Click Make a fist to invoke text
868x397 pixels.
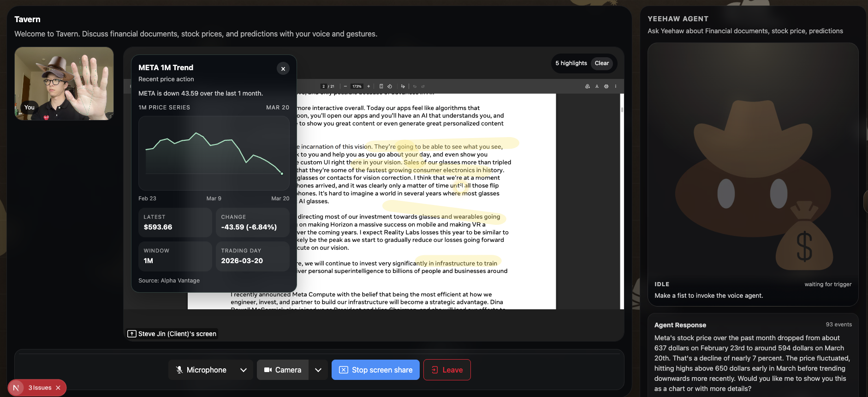pyautogui.click(x=708, y=295)
